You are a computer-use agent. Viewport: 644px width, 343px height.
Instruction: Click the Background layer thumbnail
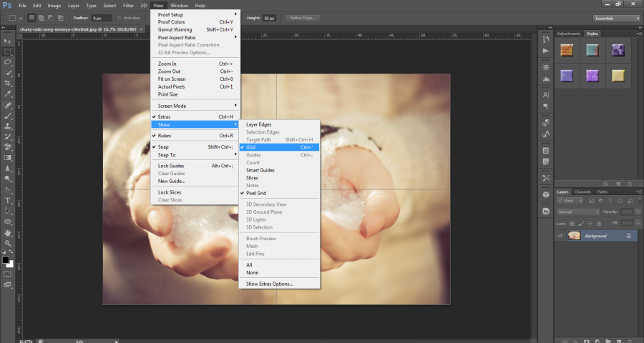574,235
